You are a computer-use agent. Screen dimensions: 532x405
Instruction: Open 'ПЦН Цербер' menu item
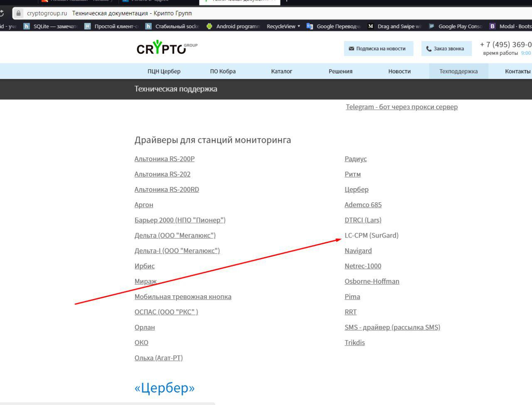pyautogui.click(x=164, y=71)
